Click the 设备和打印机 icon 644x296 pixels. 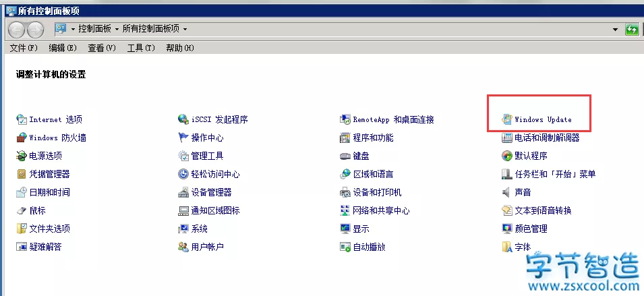345,192
